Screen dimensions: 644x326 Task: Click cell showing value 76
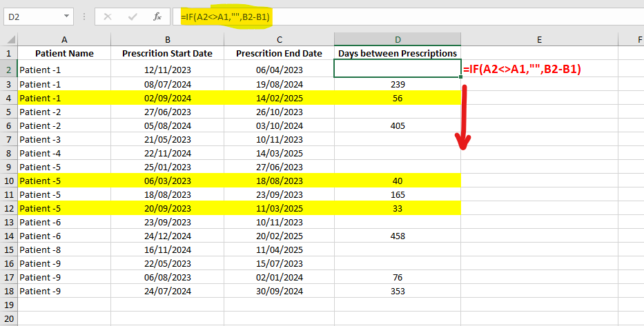[398, 278]
